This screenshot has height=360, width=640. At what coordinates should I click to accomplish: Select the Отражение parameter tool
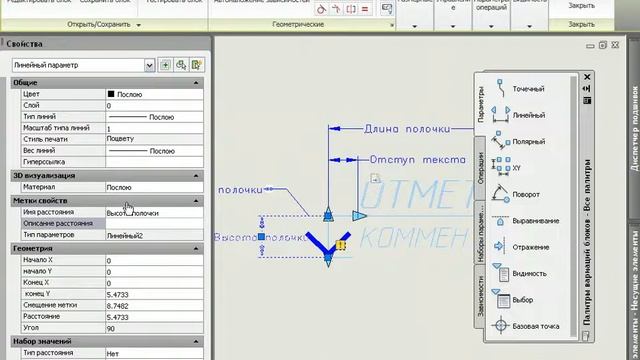tap(522, 247)
